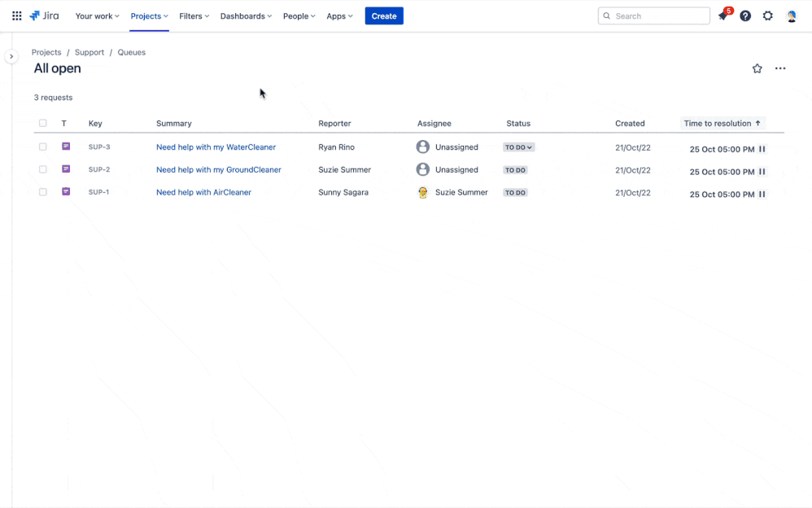Click the SUP-2 unassigned avatar icon

[422, 169]
